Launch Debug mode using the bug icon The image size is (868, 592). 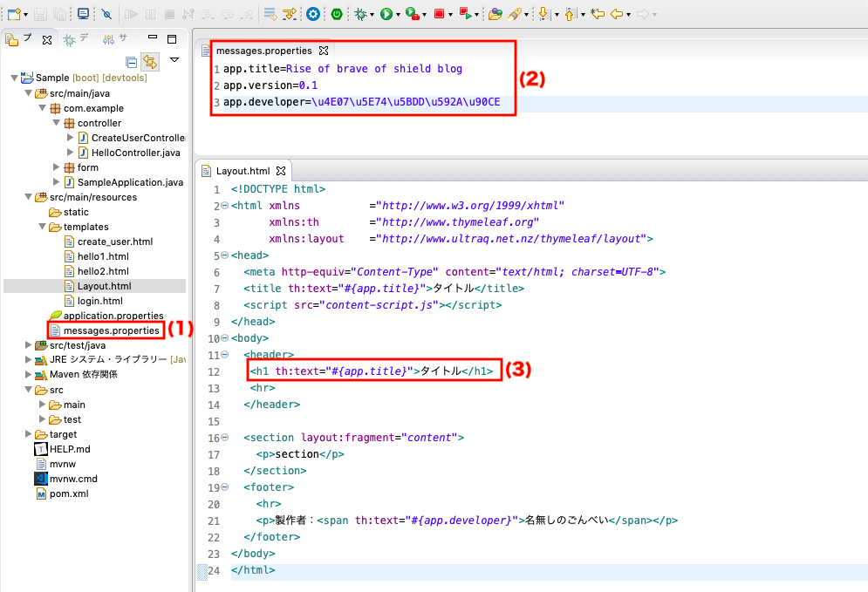[361, 14]
